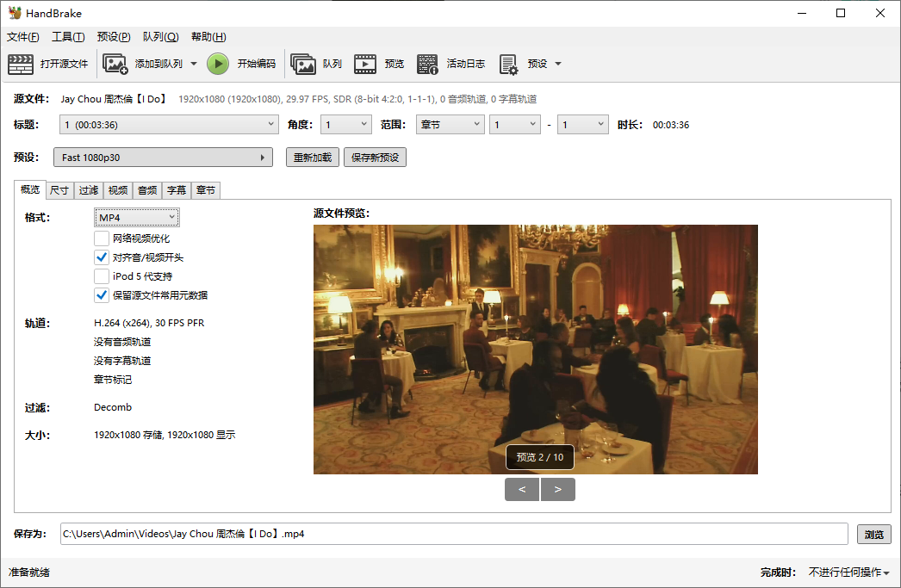Click the H.264 (x264), 30 FPS PFR text

[149, 323]
